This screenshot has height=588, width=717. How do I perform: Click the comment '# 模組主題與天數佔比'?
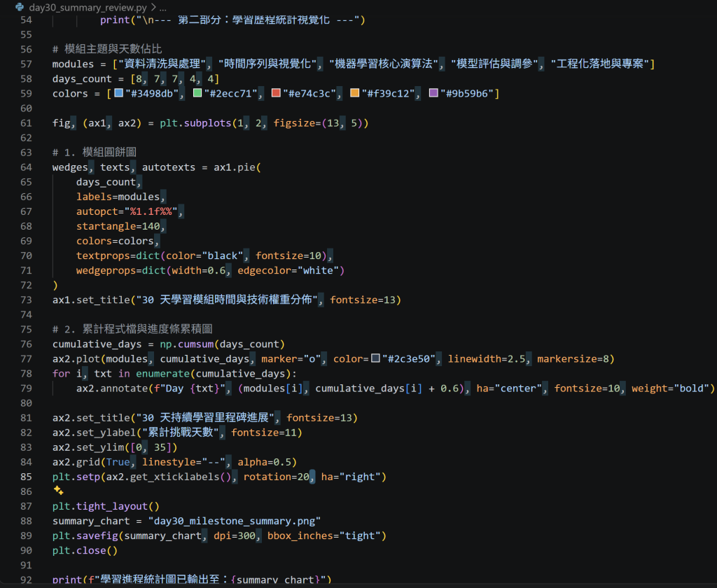pyautogui.click(x=107, y=49)
